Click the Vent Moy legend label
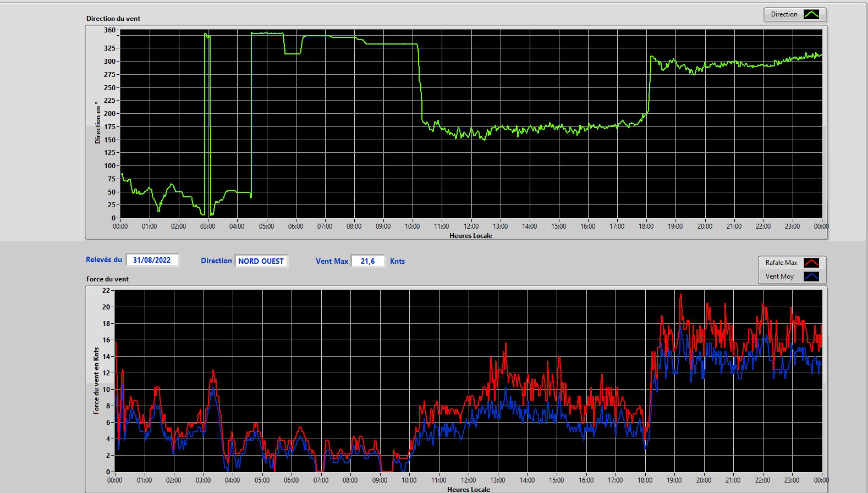The width and height of the screenshot is (868, 493). 779,276
